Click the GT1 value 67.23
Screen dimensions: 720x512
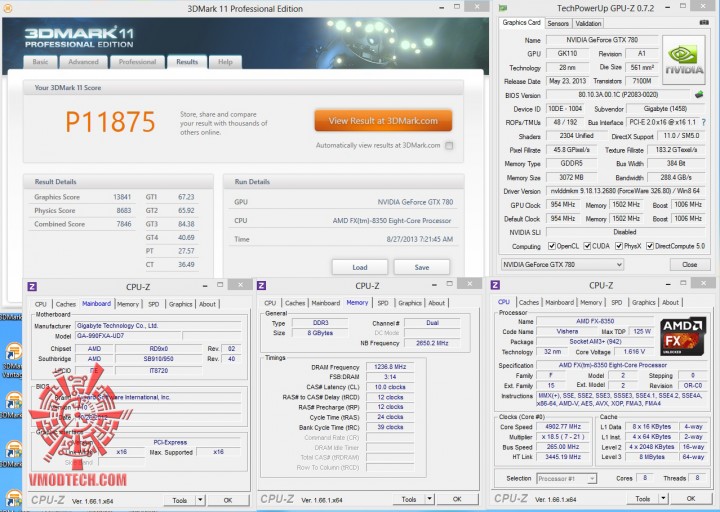click(x=186, y=197)
